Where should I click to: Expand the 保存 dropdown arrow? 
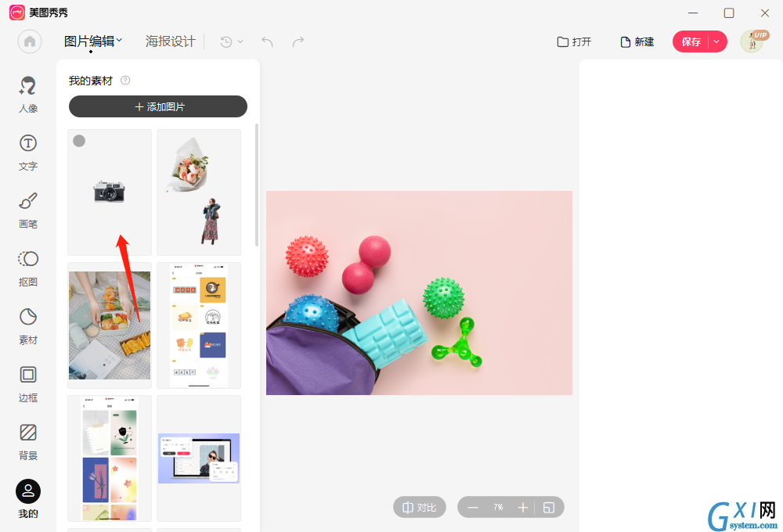716,41
